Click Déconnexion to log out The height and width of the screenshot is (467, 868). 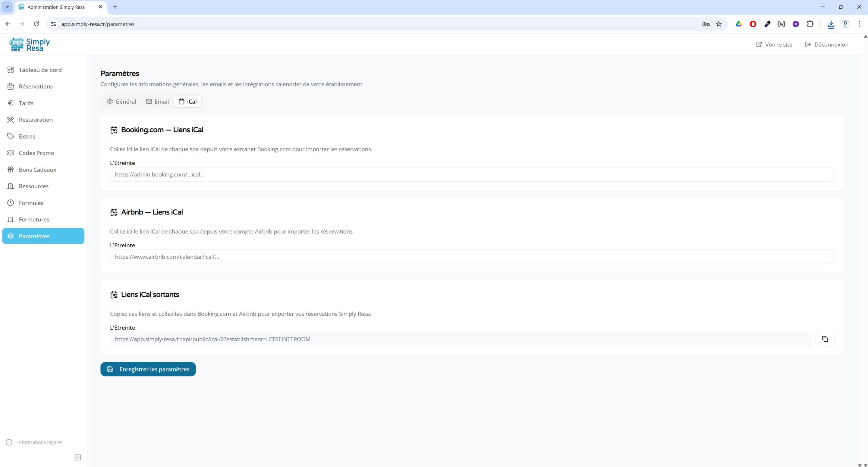coord(826,45)
